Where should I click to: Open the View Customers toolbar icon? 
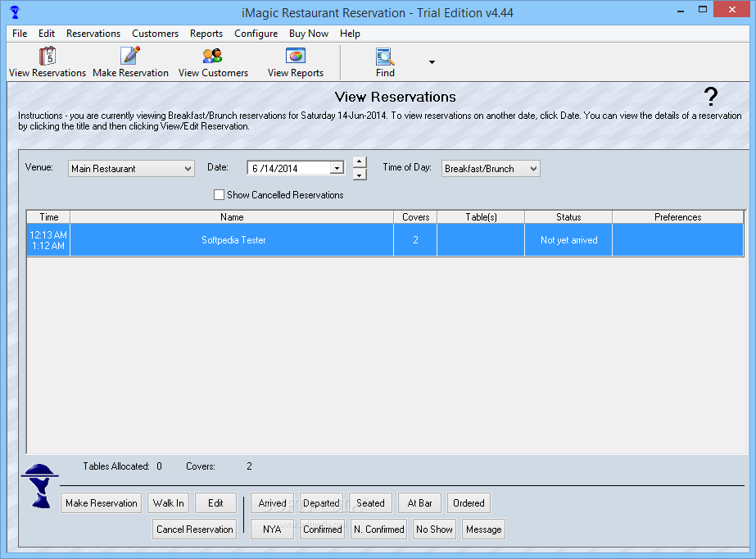pyautogui.click(x=213, y=56)
